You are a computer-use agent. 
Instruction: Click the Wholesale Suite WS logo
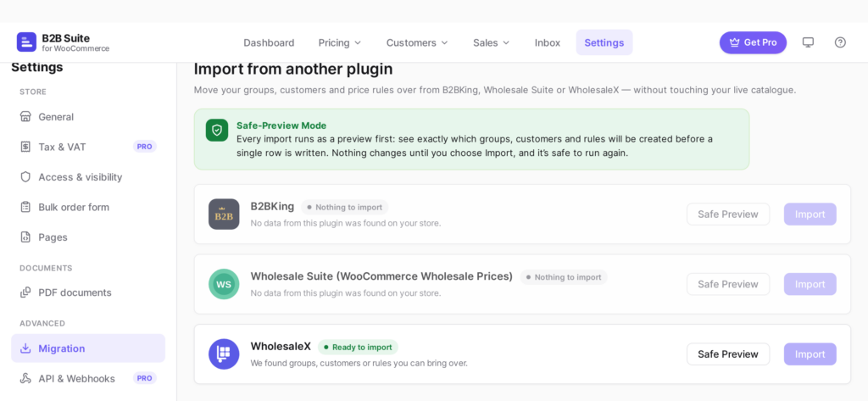pos(224,284)
